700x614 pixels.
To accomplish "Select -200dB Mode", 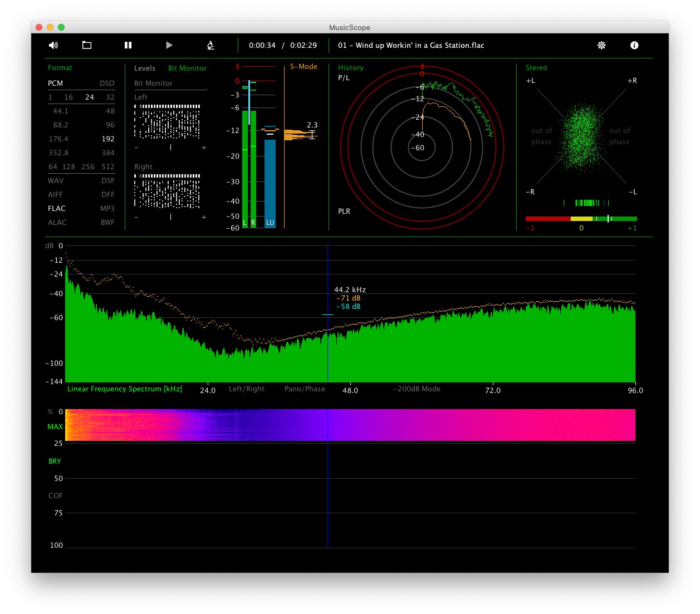I will (x=417, y=389).
